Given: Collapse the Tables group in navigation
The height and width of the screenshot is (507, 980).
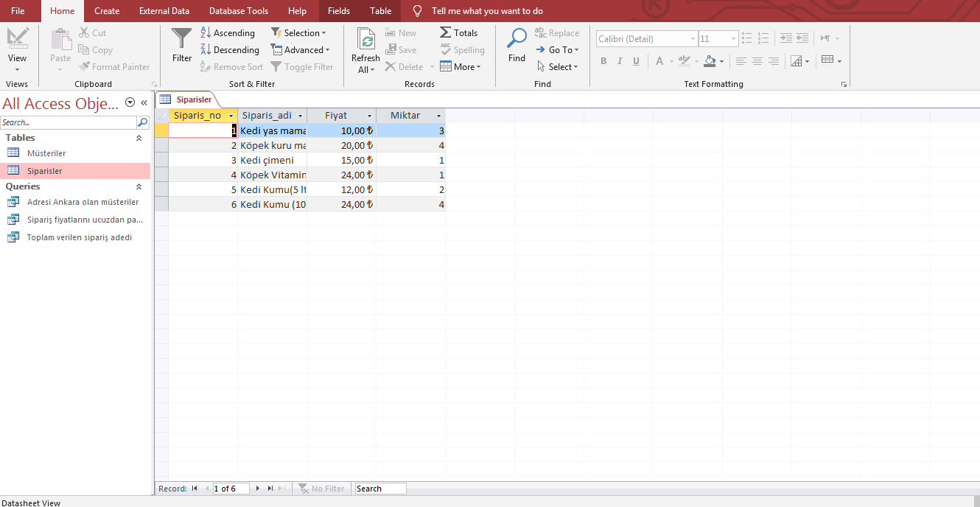Looking at the screenshot, I should (x=139, y=138).
